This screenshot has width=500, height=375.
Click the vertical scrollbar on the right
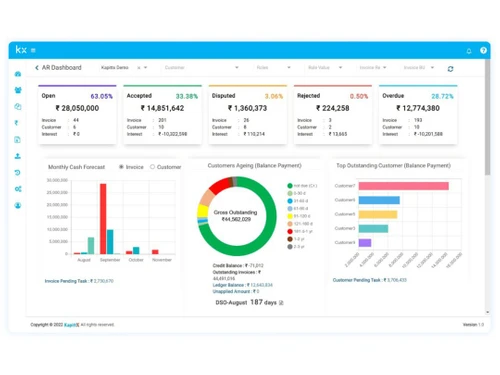pyautogui.click(x=488, y=117)
